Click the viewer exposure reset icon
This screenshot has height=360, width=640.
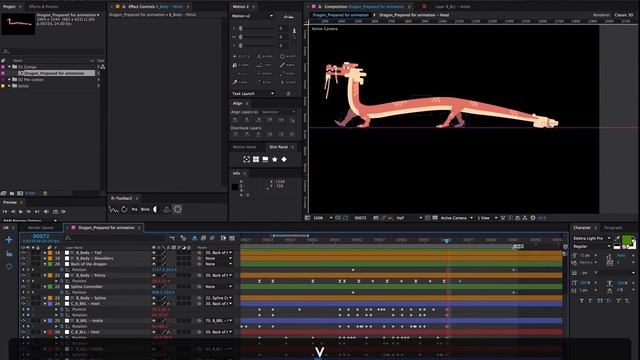pos(533,218)
